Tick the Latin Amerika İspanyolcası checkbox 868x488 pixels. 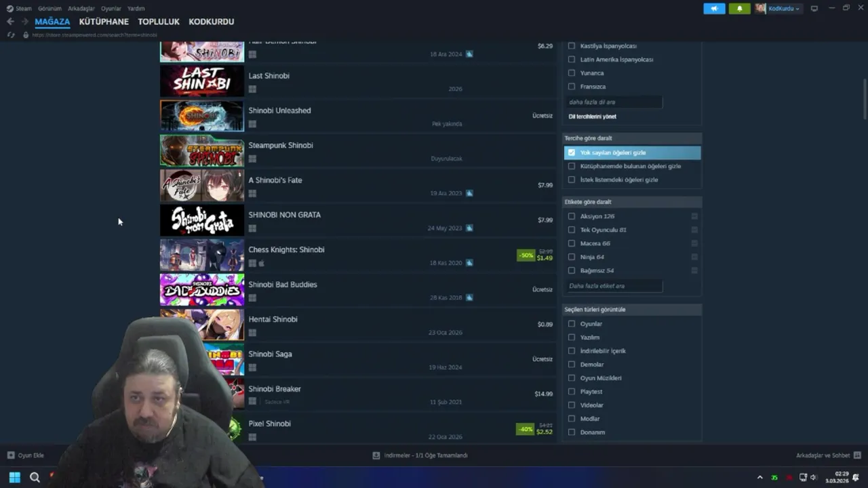coord(572,60)
